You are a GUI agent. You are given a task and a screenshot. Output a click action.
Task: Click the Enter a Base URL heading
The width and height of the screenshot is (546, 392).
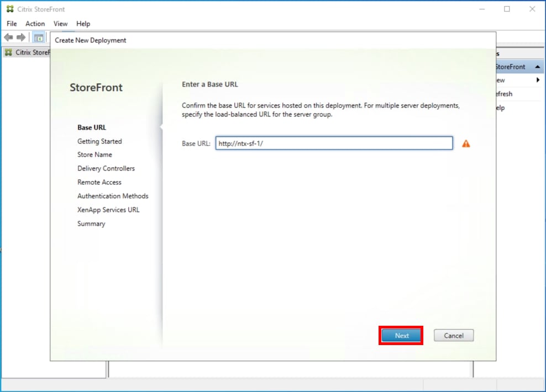click(x=210, y=84)
